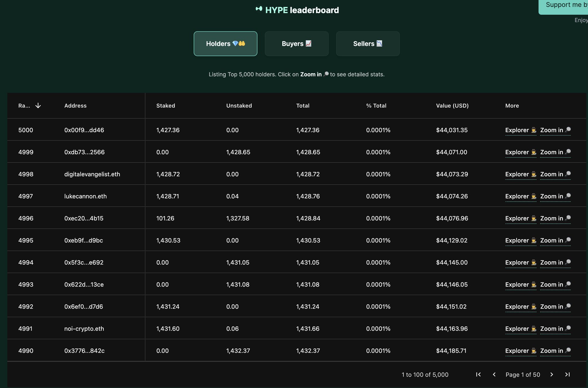Sort by the Unstaked column header
Viewport: 588px width, 388px height.
239,106
